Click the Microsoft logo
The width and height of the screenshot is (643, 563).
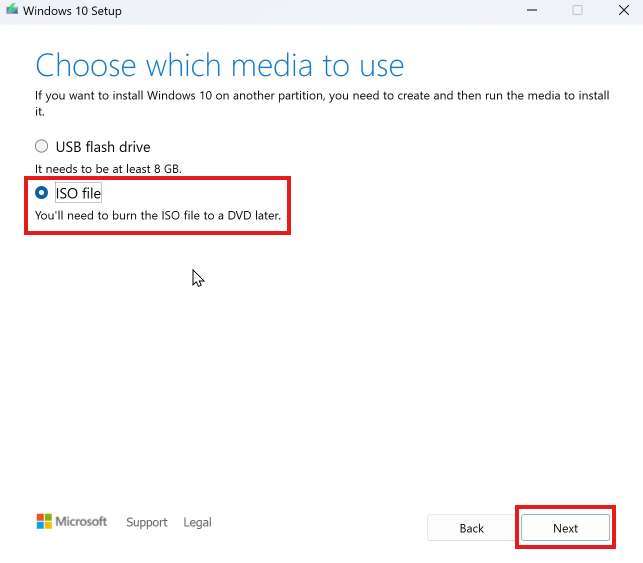click(72, 521)
